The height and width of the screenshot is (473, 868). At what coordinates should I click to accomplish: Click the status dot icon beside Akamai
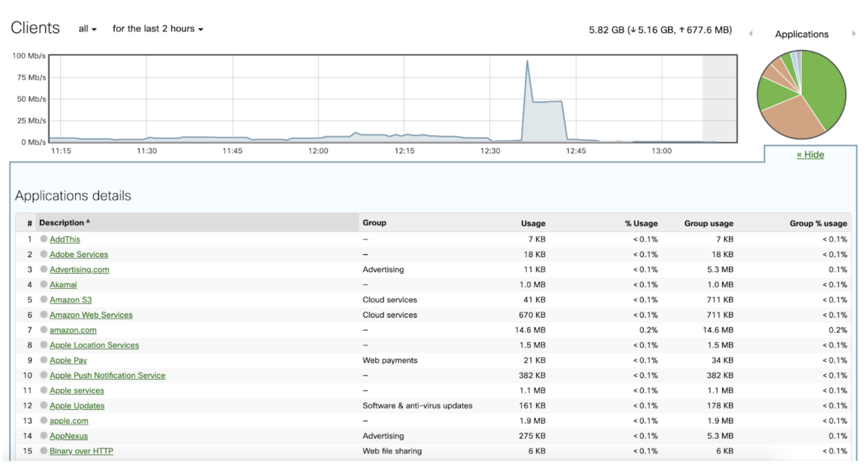(x=44, y=284)
